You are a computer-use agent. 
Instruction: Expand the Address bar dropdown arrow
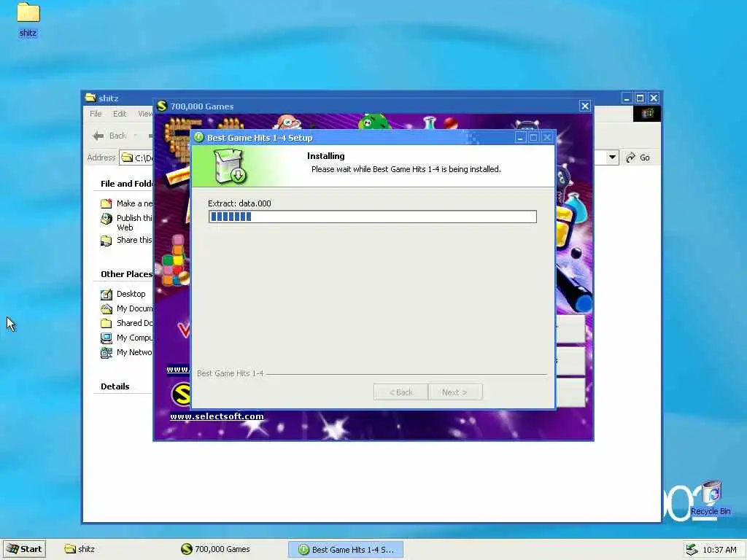tap(612, 157)
